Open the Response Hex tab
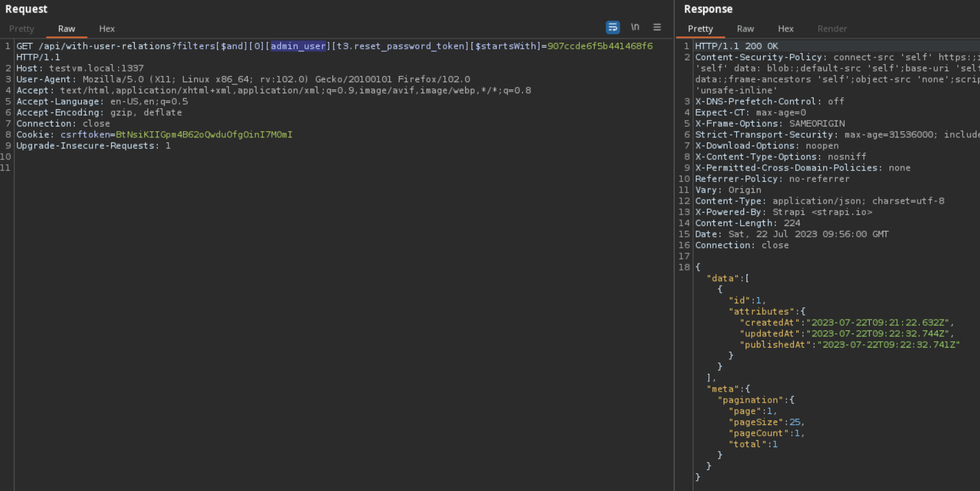The width and height of the screenshot is (980, 491). pos(786,29)
